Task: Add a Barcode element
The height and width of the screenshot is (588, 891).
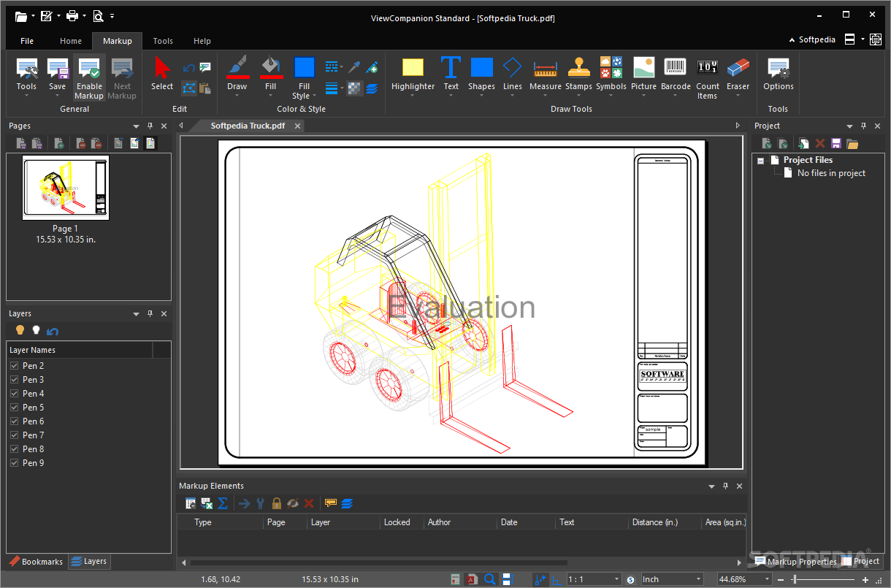Action: [x=676, y=77]
